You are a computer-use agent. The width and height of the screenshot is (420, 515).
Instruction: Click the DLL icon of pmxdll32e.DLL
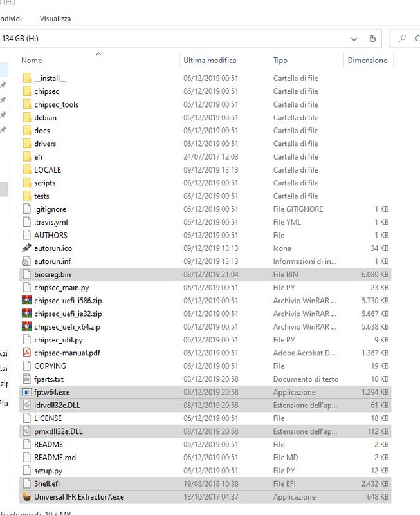pyautogui.click(x=26, y=431)
